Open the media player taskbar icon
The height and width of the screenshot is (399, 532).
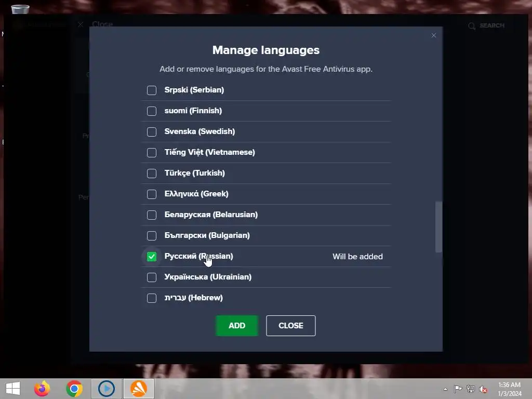[x=107, y=389]
